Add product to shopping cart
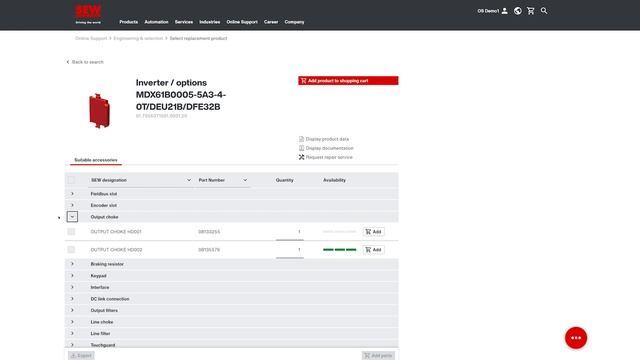The height and width of the screenshot is (360, 640). (x=348, y=81)
